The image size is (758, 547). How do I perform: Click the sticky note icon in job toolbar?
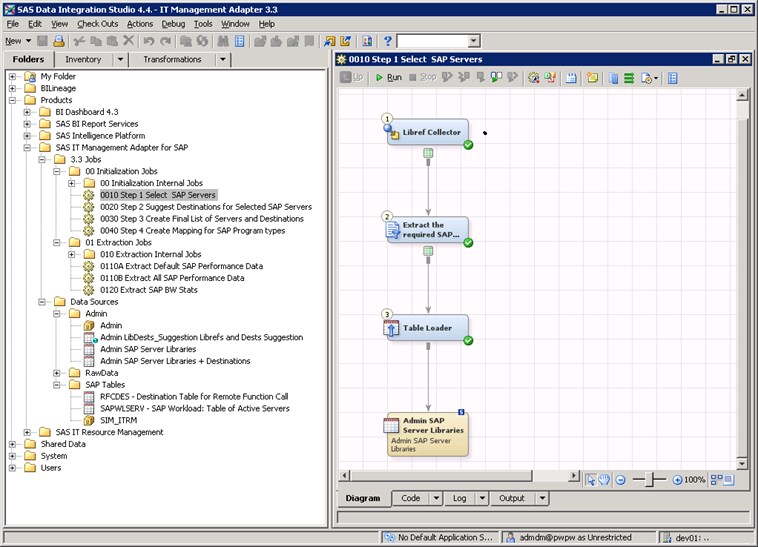pos(592,77)
